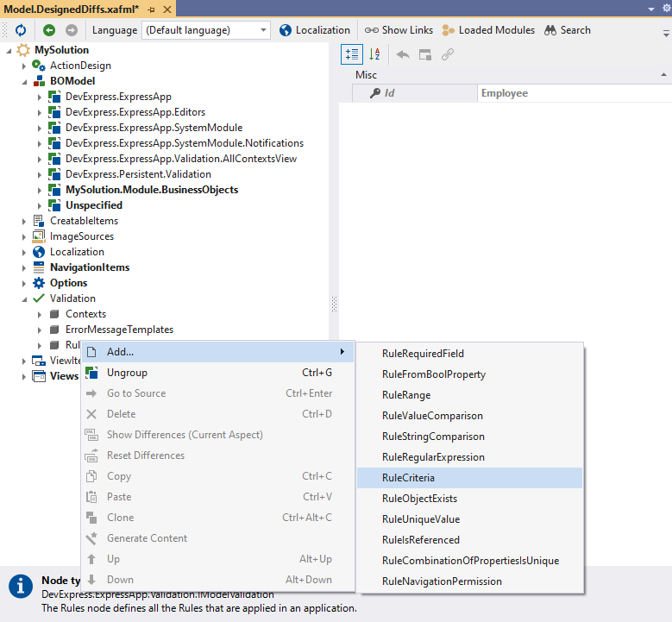Click the CreatableItems node icon
Viewport: 672px width, 622px height.
[39, 221]
